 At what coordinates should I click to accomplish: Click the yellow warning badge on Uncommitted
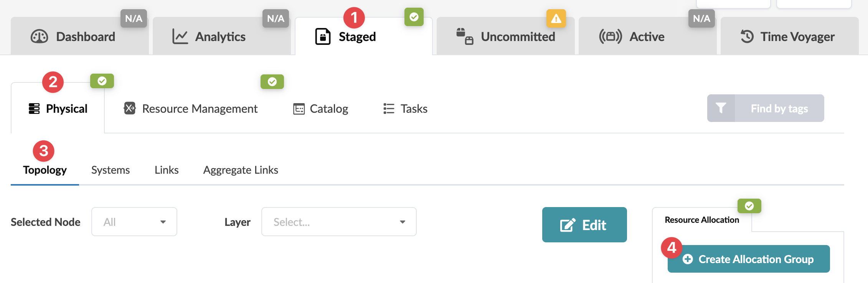click(556, 18)
